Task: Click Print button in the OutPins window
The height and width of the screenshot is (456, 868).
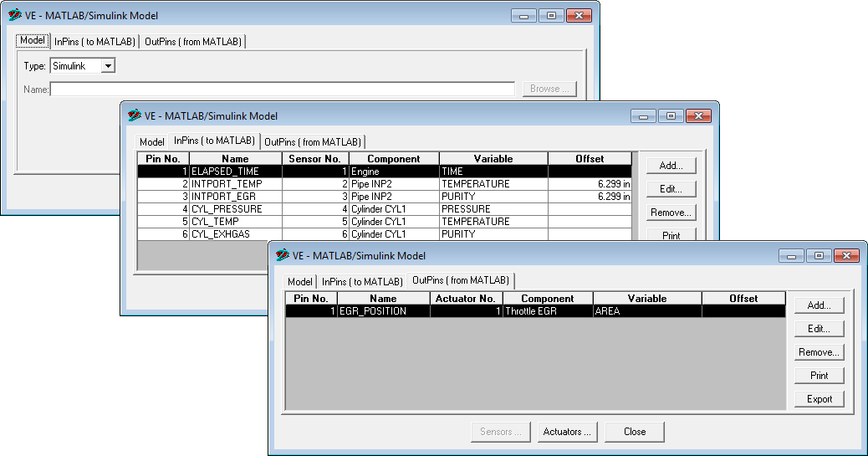Action: click(x=819, y=376)
